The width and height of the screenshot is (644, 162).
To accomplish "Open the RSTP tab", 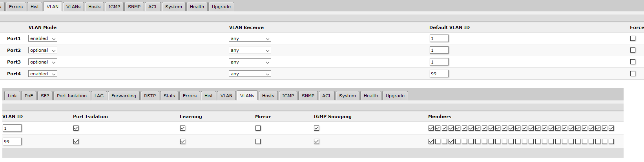I will (150, 96).
